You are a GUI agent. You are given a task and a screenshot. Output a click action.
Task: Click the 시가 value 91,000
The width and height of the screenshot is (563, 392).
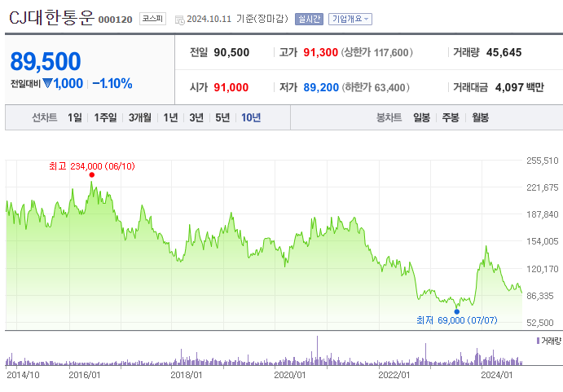pos(231,87)
